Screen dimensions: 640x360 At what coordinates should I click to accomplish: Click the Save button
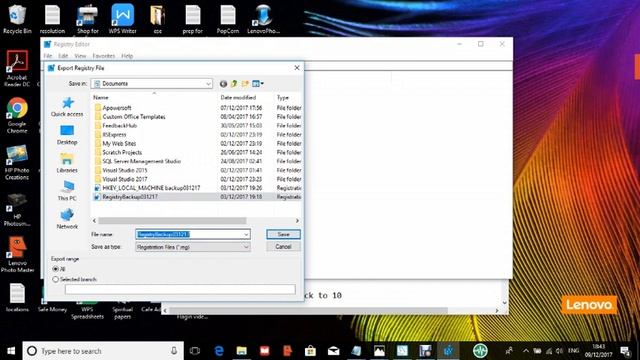(283, 234)
